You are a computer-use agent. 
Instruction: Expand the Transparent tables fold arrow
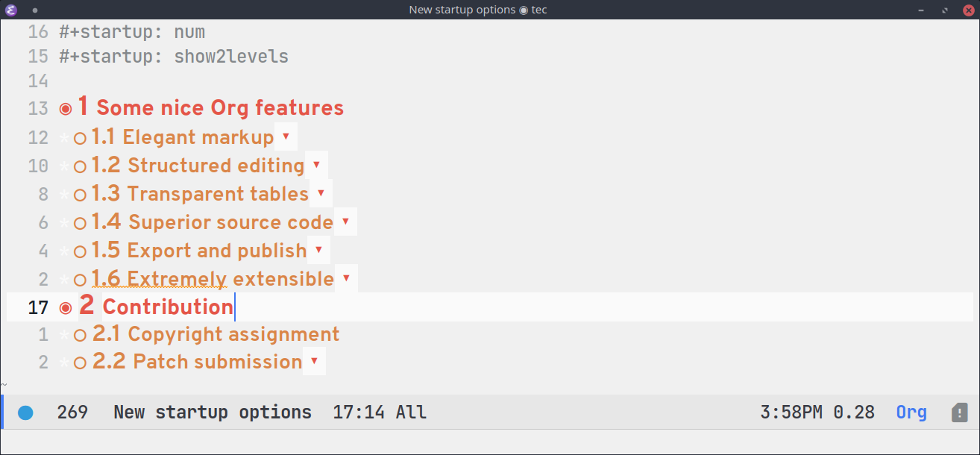click(321, 193)
